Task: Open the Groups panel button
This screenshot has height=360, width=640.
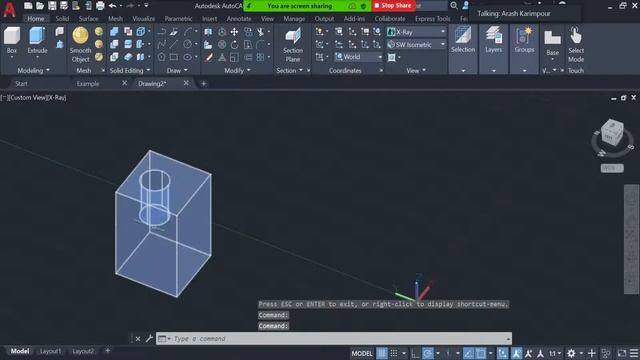Action: coord(524,41)
